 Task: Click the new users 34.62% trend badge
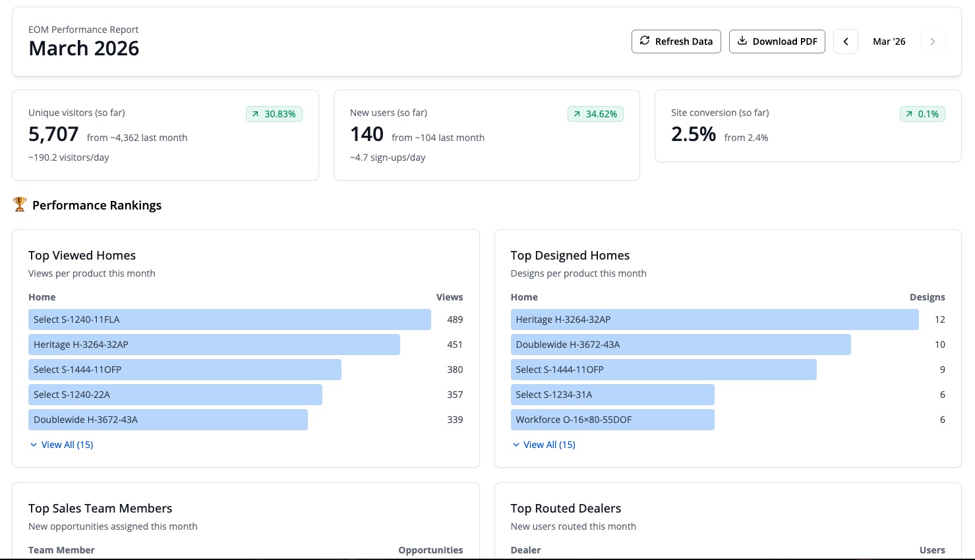click(595, 114)
